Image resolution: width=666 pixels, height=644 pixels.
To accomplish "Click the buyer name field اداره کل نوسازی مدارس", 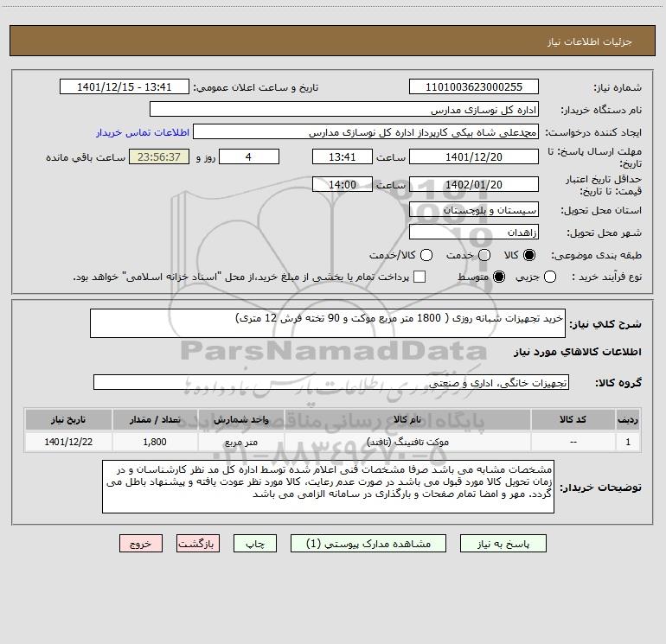I will [344, 110].
